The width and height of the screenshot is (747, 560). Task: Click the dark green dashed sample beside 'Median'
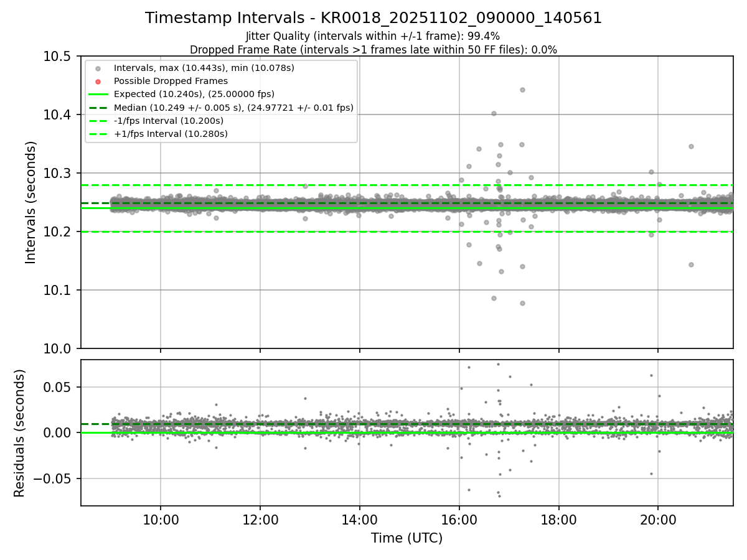(98, 108)
